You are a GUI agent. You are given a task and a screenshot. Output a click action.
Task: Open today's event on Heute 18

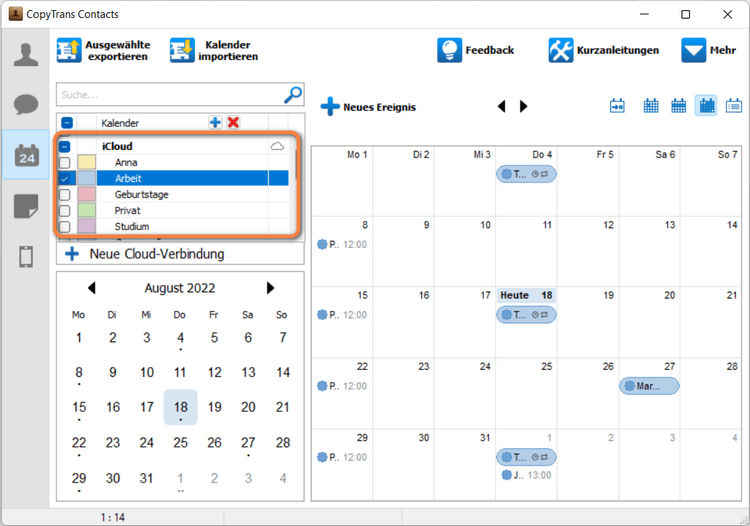coord(526,315)
